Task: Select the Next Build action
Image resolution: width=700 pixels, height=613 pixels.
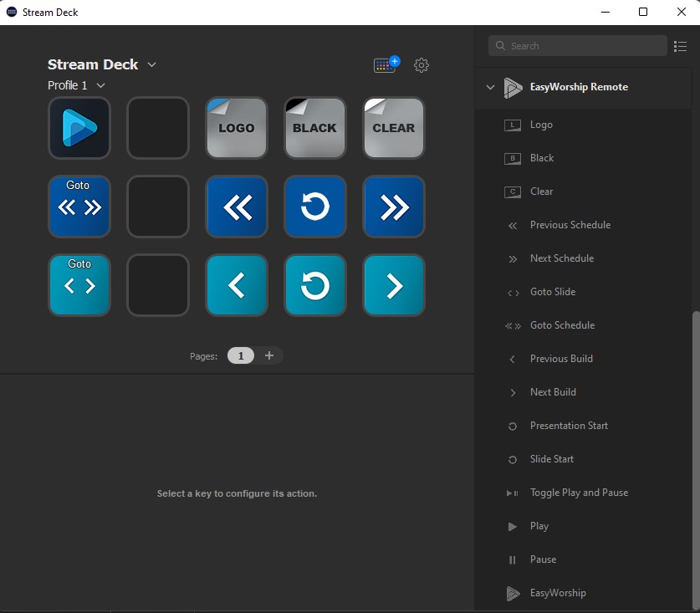Action: [x=553, y=392]
